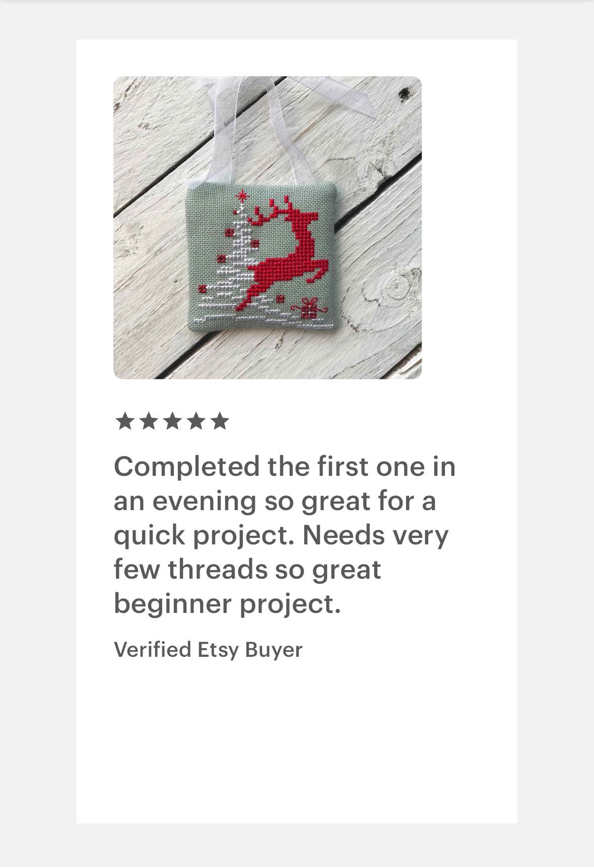
Task: Select the middle star of the rating
Action: click(x=172, y=421)
